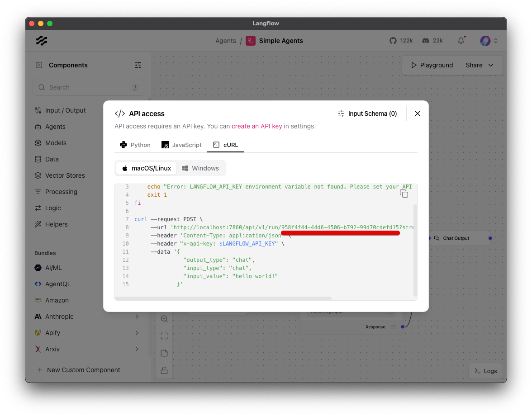The height and width of the screenshot is (416, 532).
Task: Collapse the Components sidebar panel
Action: tap(38, 65)
